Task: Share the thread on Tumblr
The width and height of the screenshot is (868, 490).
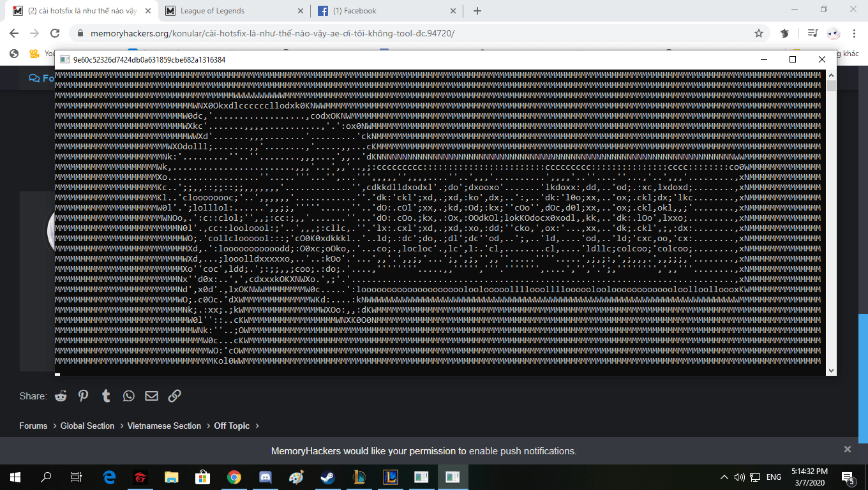Action: (106, 396)
